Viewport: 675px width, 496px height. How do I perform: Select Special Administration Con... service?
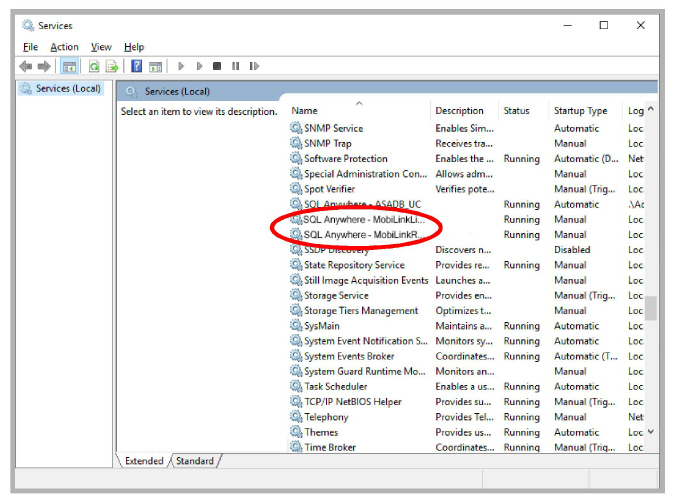(x=365, y=174)
